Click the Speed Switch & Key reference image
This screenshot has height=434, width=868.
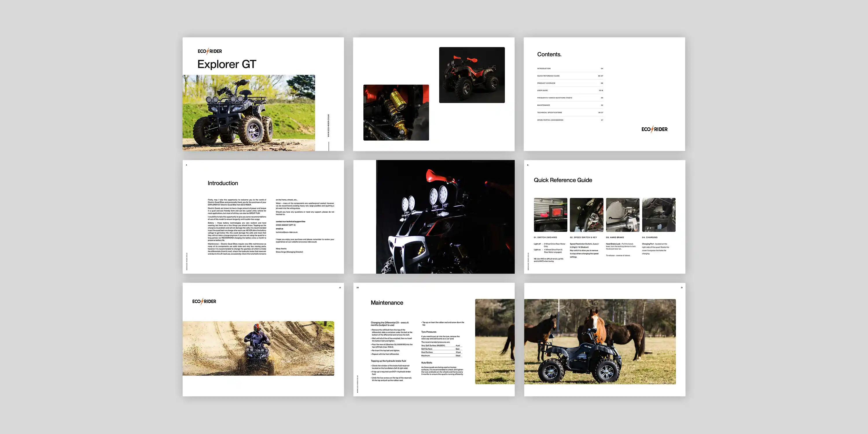pos(586,215)
